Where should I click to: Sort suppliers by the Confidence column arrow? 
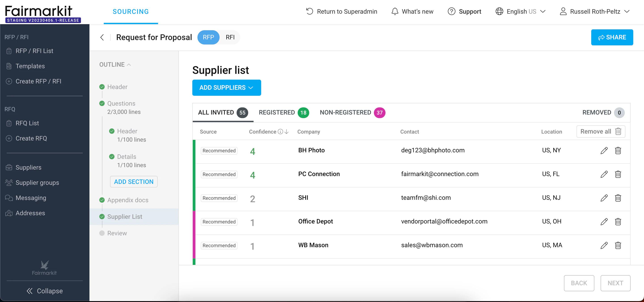coord(286,132)
